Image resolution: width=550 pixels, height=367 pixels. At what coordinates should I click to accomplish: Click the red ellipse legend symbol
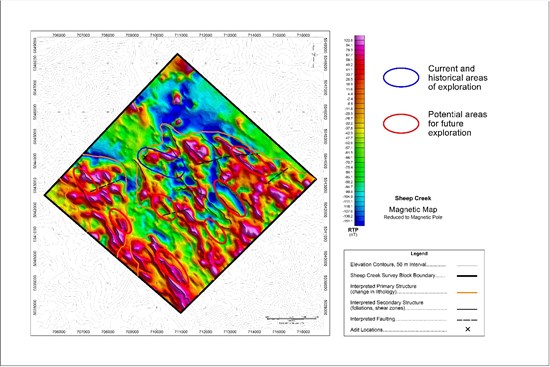[x=401, y=124]
